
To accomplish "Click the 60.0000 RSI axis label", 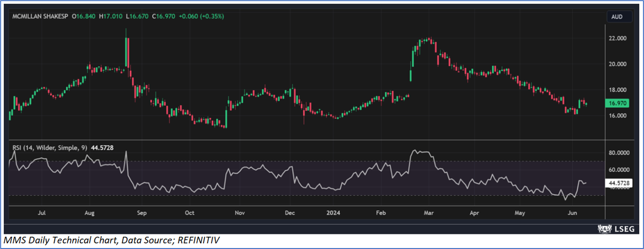I will pyautogui.click(x=618, y=170).
